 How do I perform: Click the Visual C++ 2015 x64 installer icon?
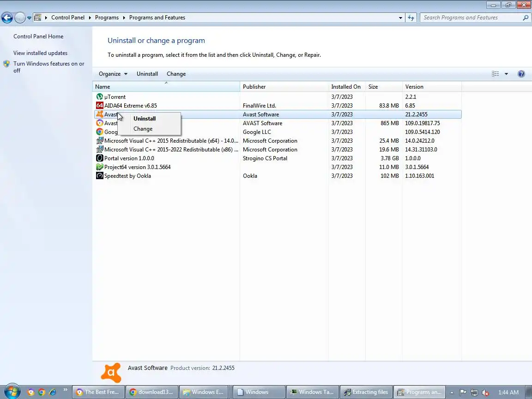point(99,141)
